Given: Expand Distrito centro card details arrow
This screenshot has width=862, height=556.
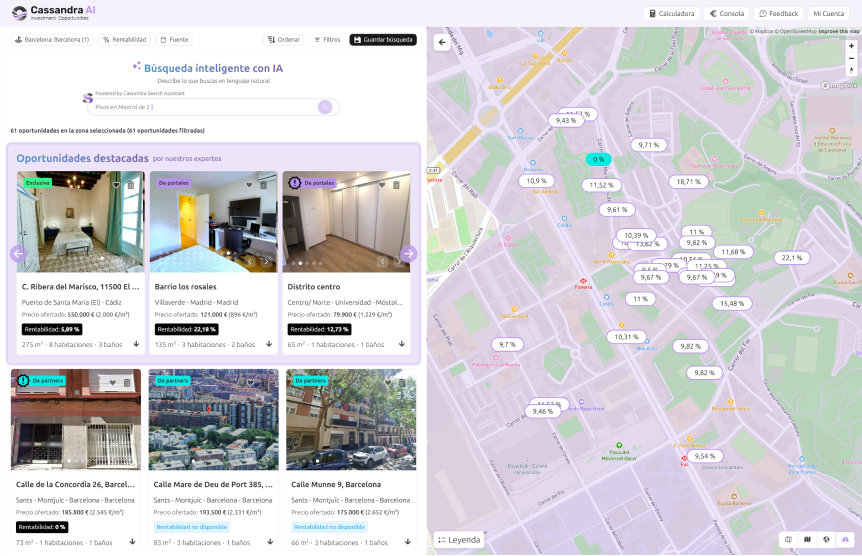Looking at the screenshot, I should pos(402,344).
